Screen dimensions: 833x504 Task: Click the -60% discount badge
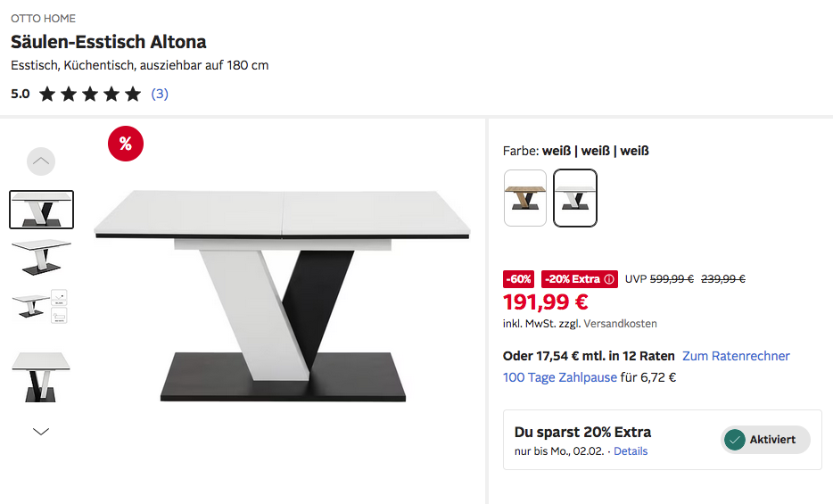[518, 279]
